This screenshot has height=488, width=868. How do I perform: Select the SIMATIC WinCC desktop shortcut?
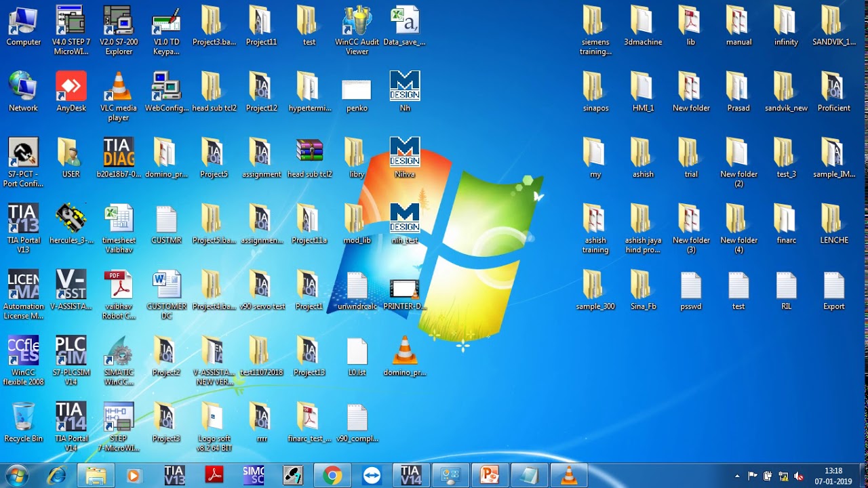pos(119,361)
